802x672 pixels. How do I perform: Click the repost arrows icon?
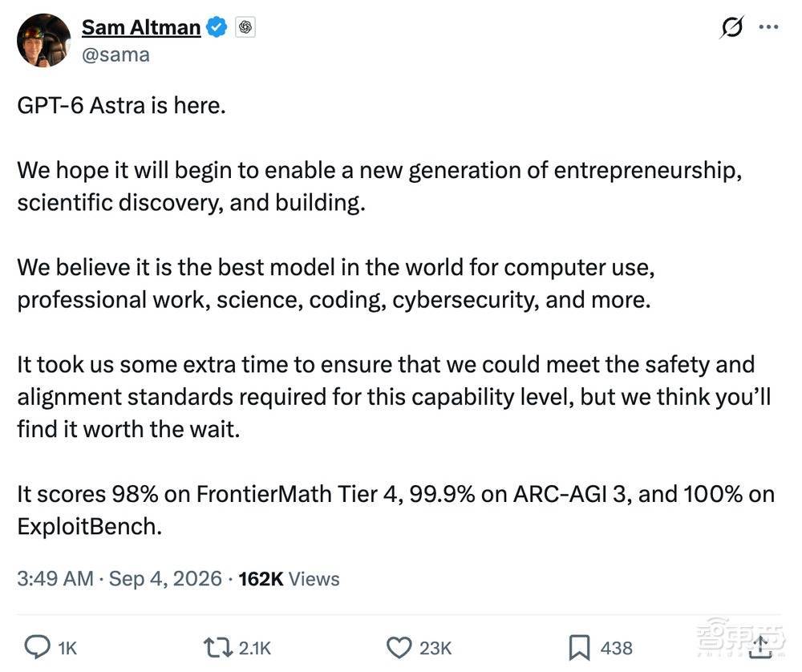[217, 647]
